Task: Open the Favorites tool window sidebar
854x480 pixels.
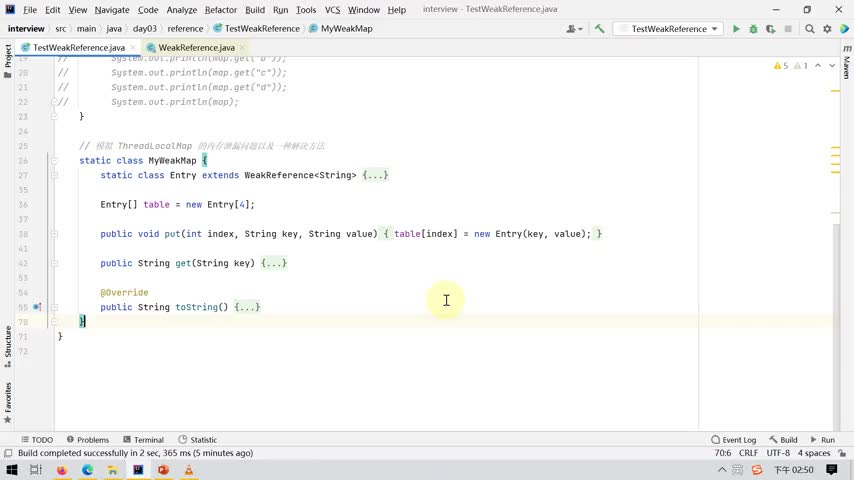Action: point(8,402)
